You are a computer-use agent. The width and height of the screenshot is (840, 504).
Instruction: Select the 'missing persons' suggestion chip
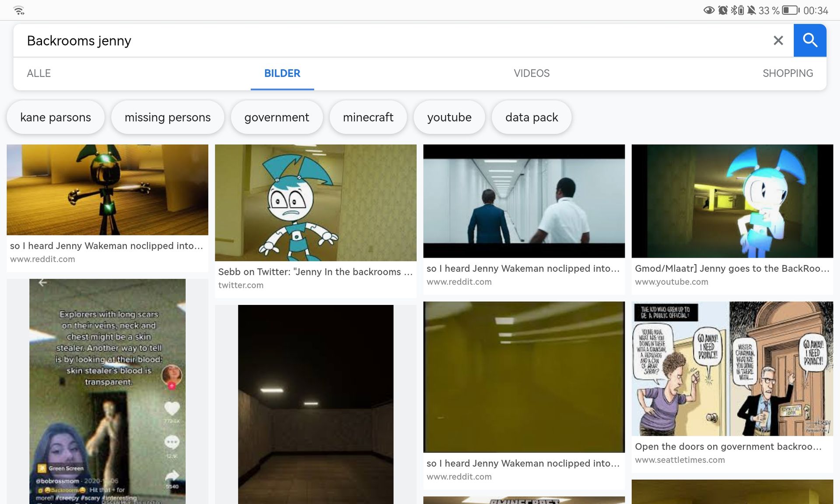[x=168, y=117]
